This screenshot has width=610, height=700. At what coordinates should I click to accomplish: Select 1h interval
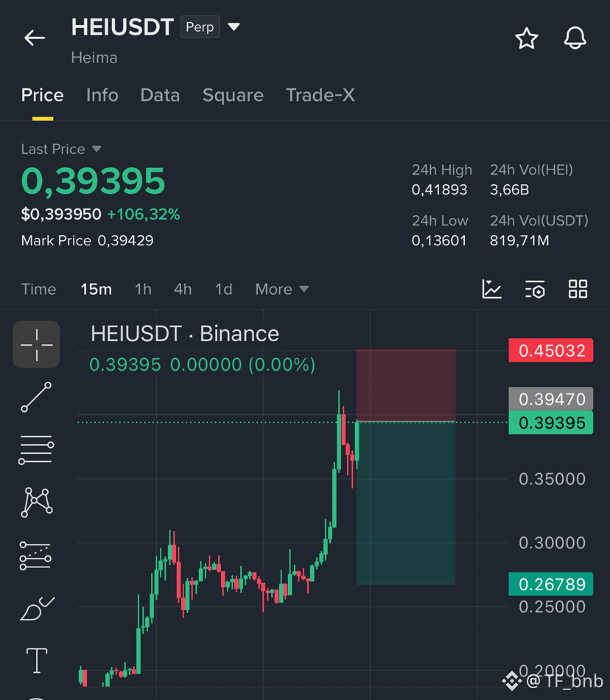point(143,290)
